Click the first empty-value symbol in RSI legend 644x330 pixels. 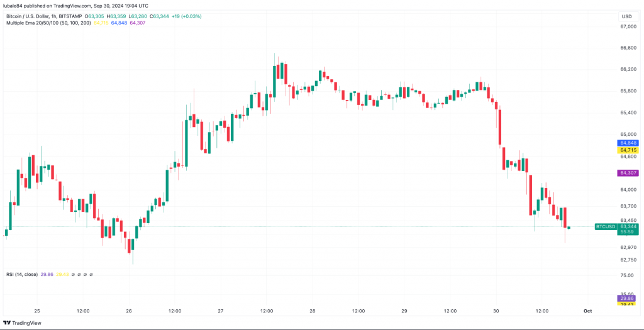(74, 275)
